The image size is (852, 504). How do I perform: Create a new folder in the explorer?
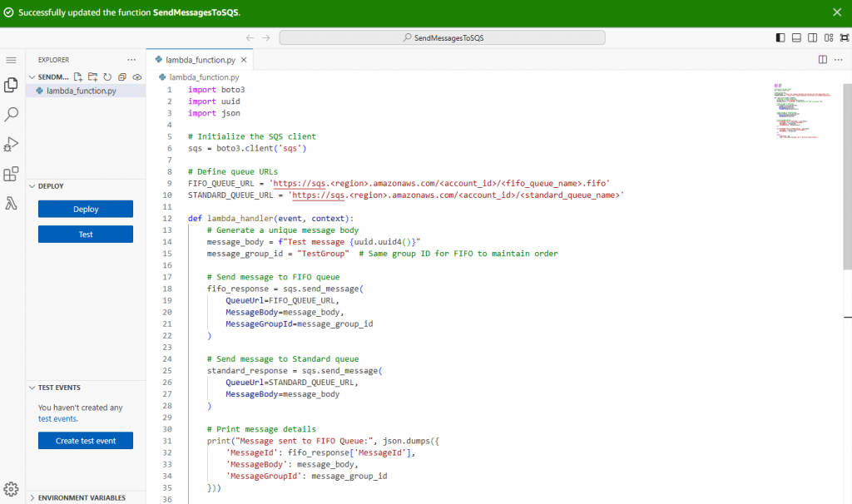(93, 77)
